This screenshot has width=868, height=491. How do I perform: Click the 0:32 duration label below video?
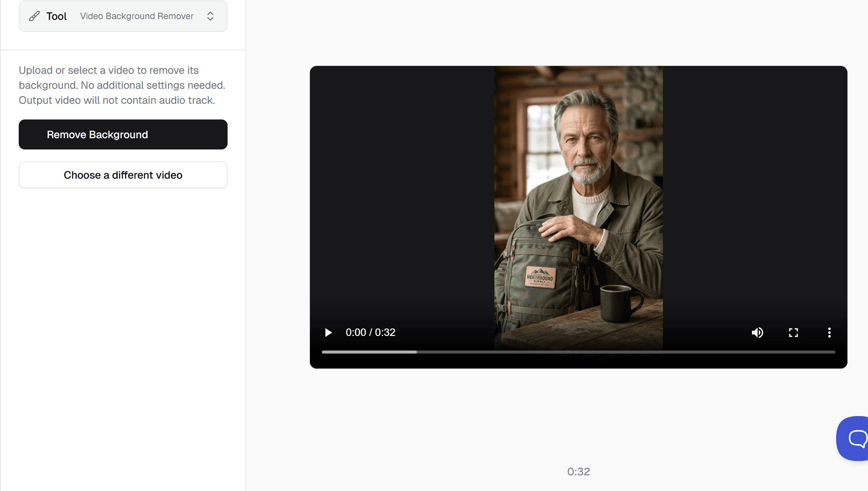[x=578, y=472]
